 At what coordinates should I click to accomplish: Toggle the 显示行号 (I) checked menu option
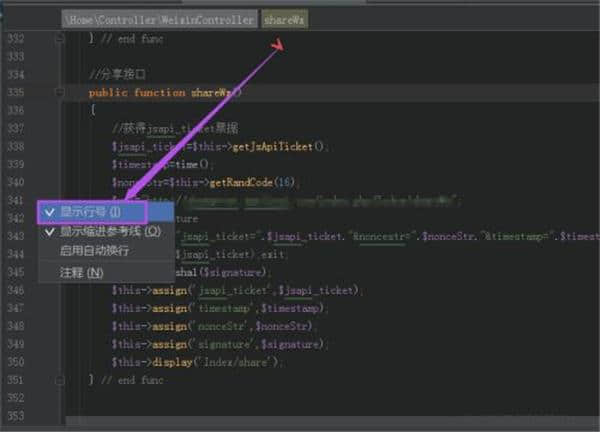click(90, 211)
